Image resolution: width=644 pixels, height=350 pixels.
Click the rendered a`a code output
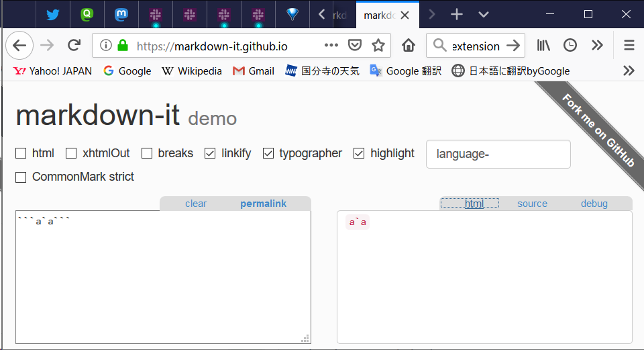tap(358, 222)
